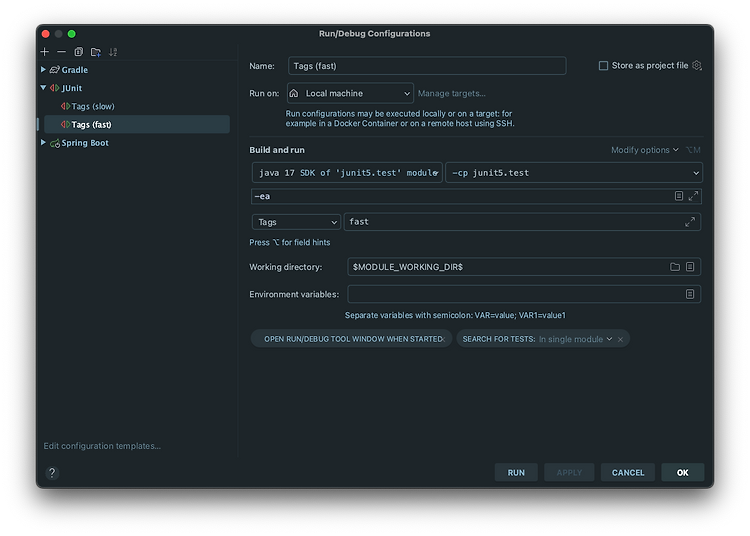Browse for working directory folder
750x536 pixels.
tap(675, 267)
